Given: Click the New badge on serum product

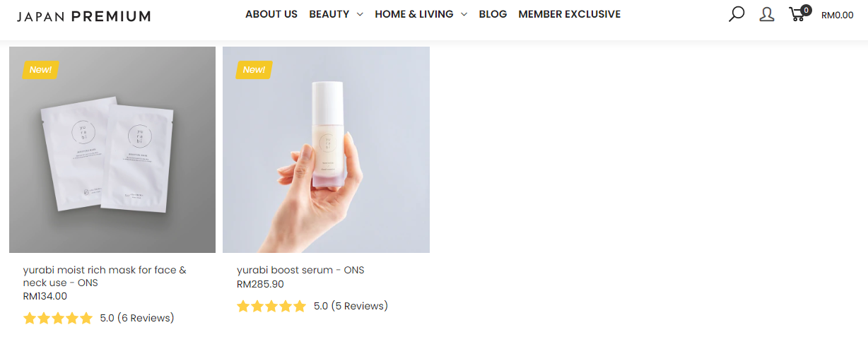Looking at the screenshot, I should (x=254, y=69).
